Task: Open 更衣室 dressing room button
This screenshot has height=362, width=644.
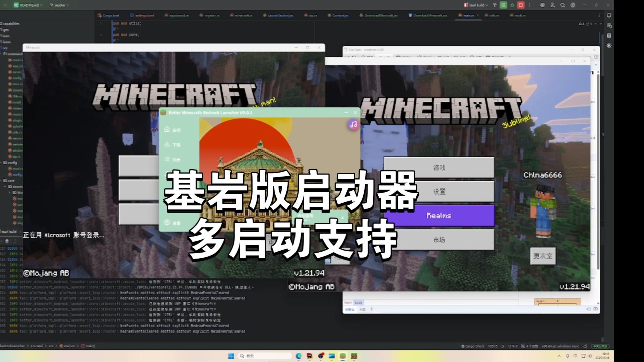Action: (543, 256)
